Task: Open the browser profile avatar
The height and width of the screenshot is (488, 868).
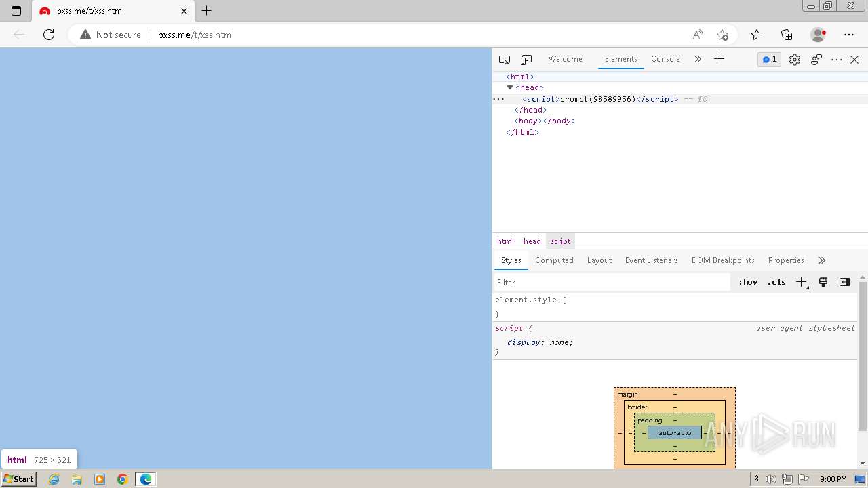Action: tap(818, 35)
